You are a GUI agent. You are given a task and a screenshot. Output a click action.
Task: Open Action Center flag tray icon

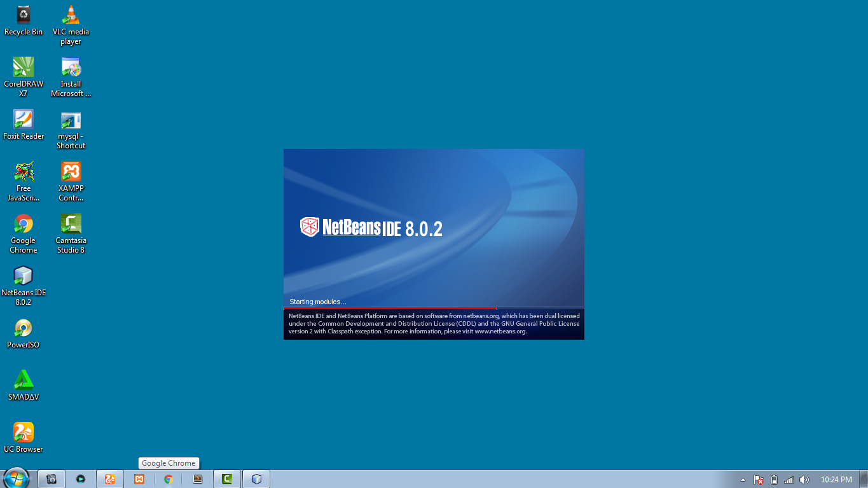pyautogui.click(x=759, y=480)
